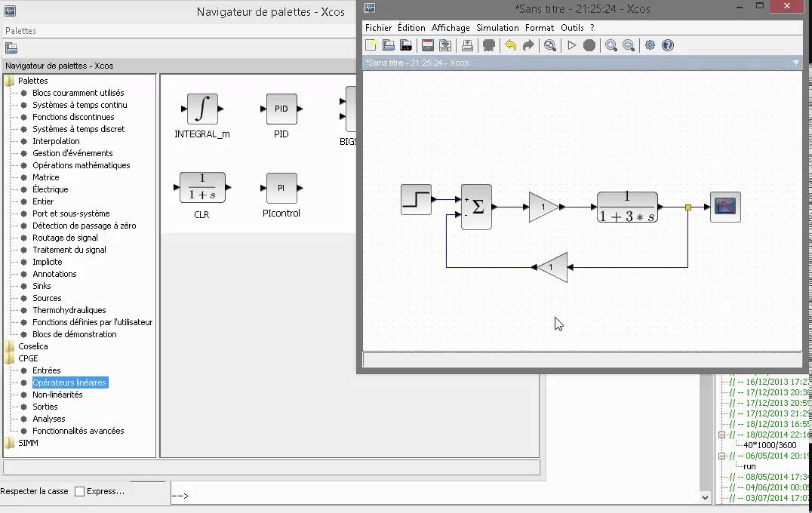Viewport: 812px width, 513px height.
Task: Open the Xcos gear settings icon
Action: [x=650, y=45]
